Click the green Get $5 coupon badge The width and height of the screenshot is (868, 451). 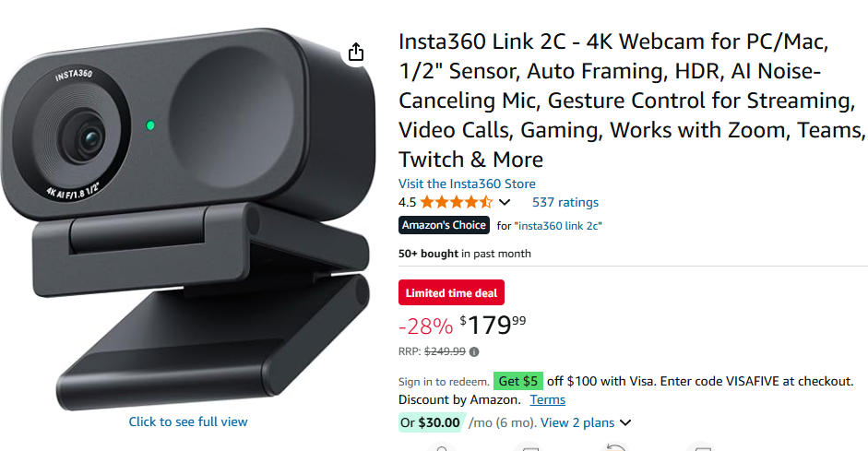click(517, 381)
